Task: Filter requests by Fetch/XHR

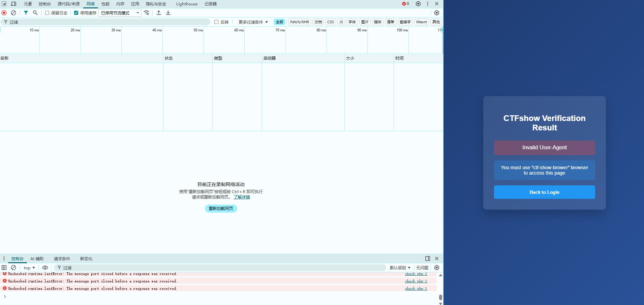Action: click(300, 22)
